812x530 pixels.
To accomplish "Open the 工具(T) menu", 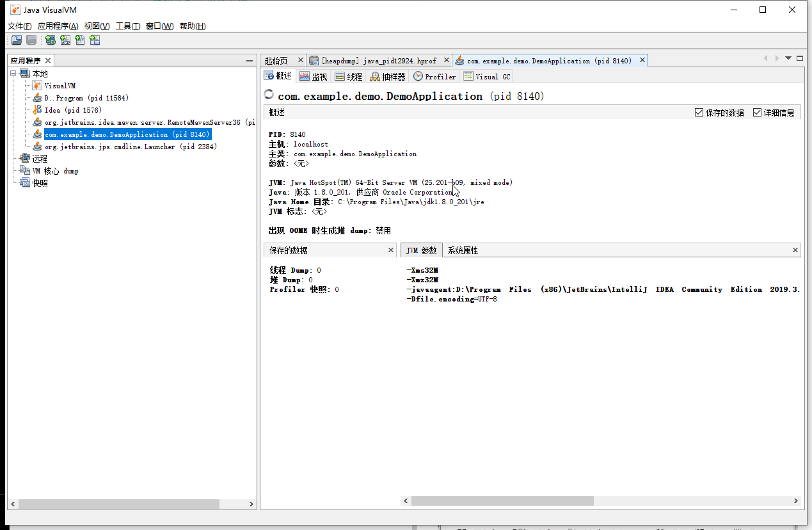I will (128, 26).
